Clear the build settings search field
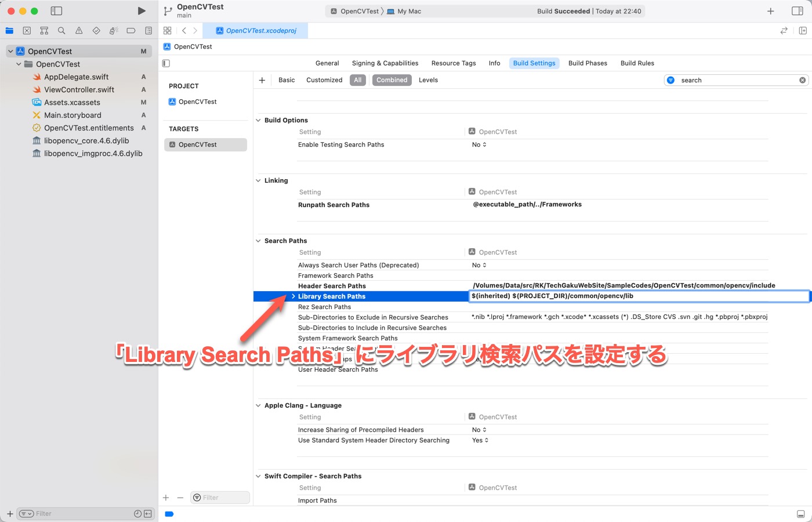The height and width of the screenshot is (522, 812). [803, 80]
